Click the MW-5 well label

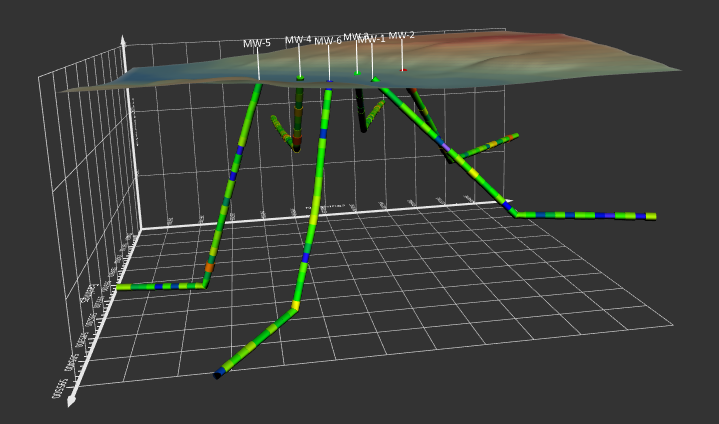[x=257, y=44]
